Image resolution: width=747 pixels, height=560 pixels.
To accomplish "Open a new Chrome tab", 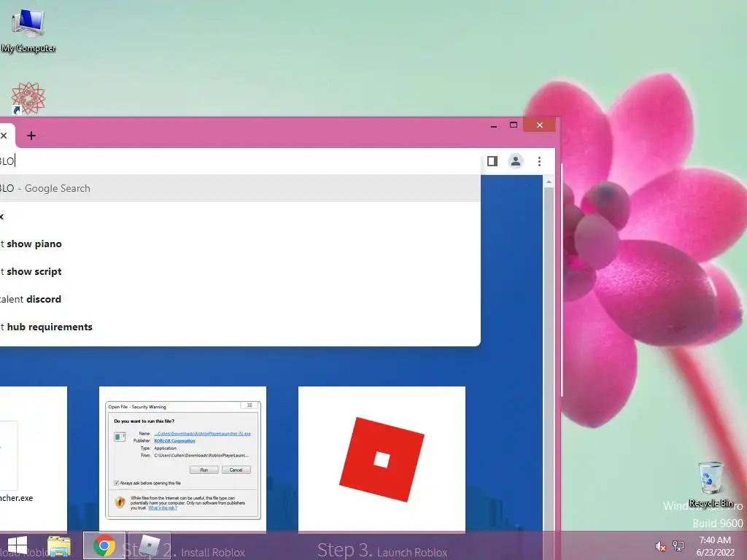I will point(31,136).
